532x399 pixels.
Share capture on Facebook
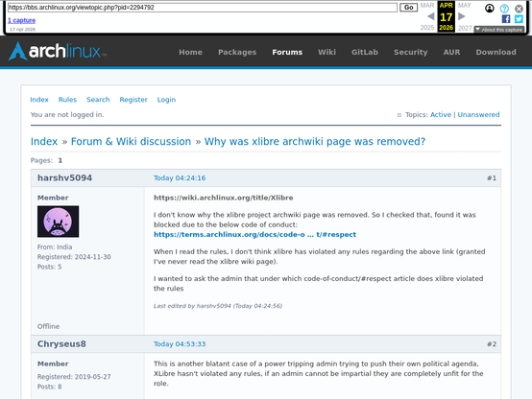pos(506,19)
